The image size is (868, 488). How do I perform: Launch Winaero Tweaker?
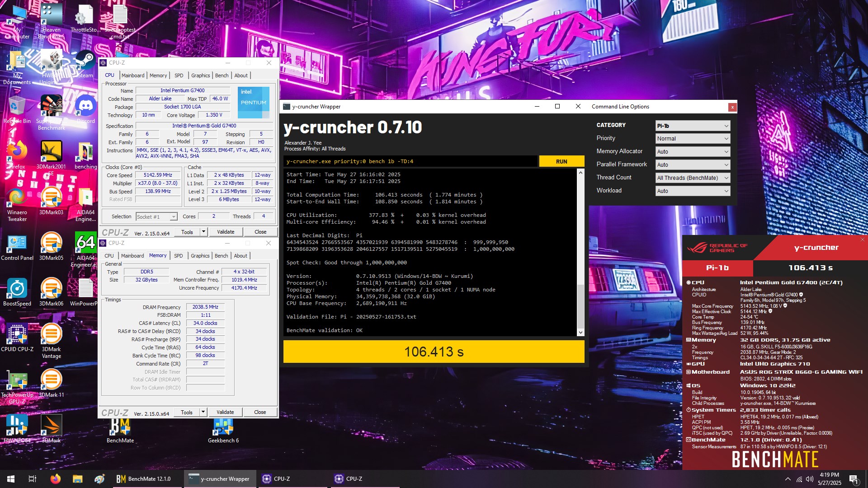coord(17,204)
